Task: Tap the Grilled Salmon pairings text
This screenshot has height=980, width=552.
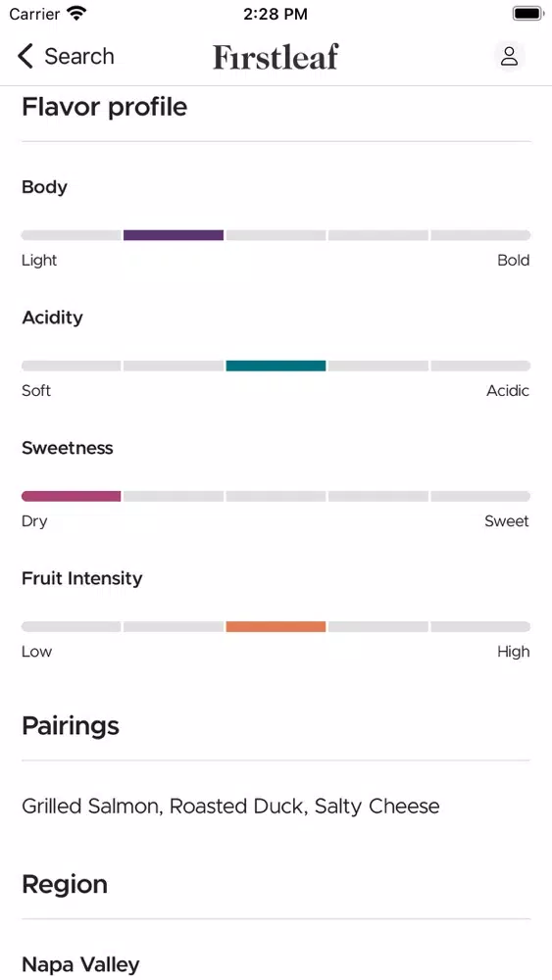Action: click(x=230, y=807)
